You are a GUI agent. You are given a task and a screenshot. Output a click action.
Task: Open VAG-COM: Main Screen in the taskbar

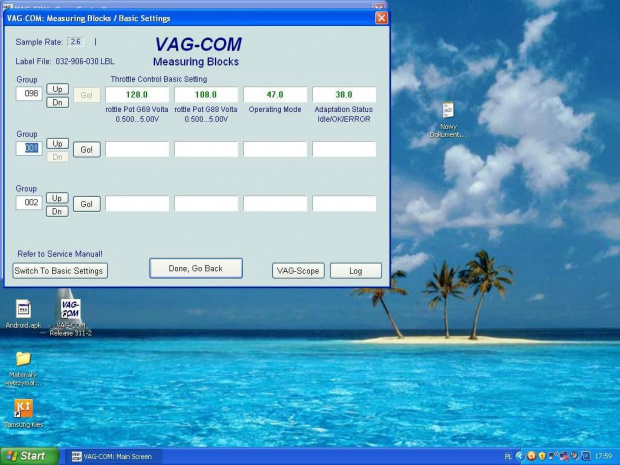[113, 456]
